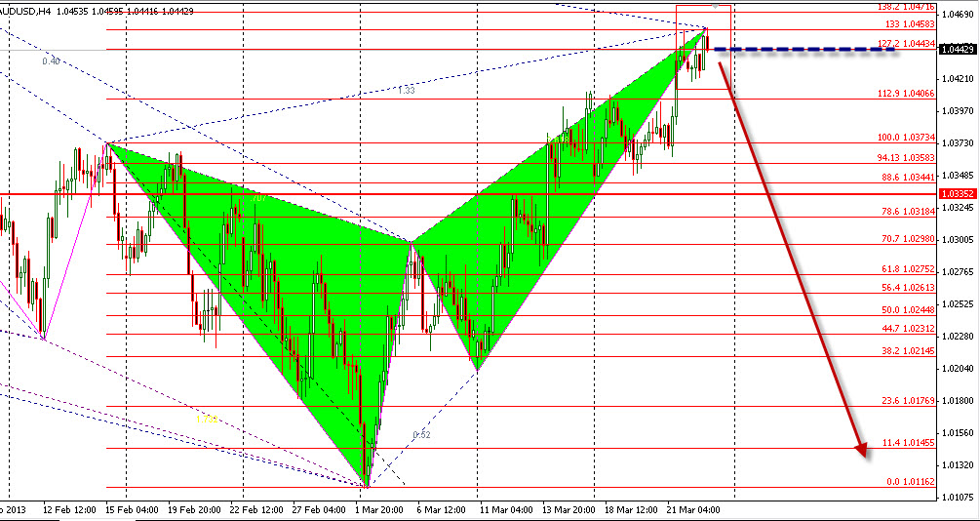Select the small rectangle at chart top
Image resolution: width=980 pixels, height=521 pixels.
(703, 47)
